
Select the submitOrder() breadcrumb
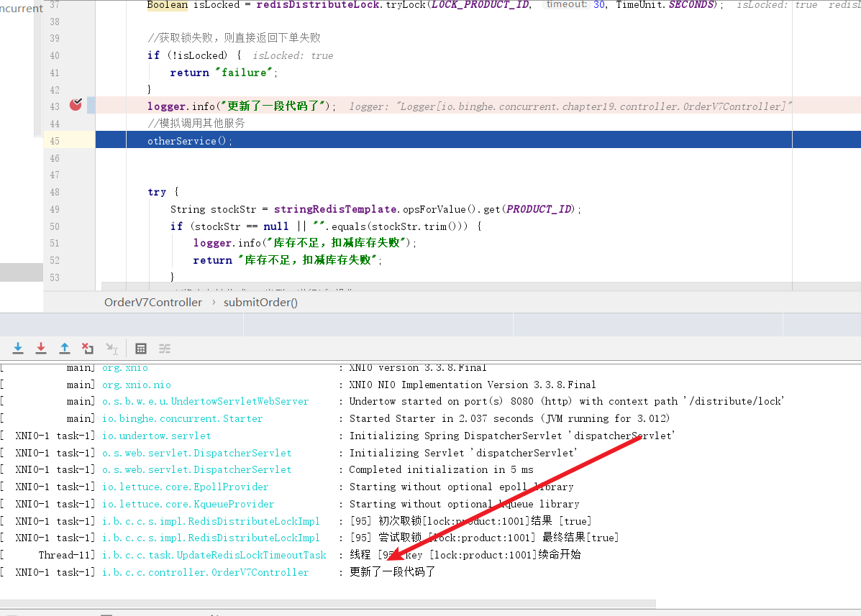pos(260,303)
